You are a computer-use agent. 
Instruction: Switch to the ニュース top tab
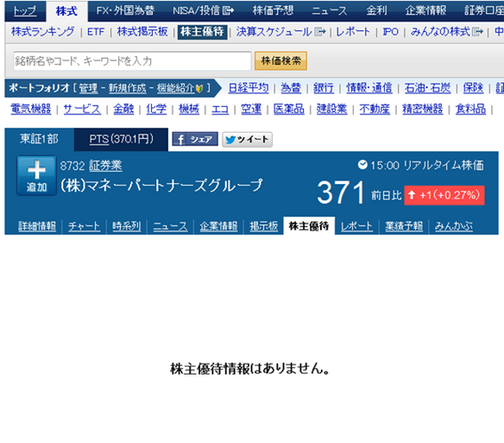pyautogui.click(x=329, y=11)
